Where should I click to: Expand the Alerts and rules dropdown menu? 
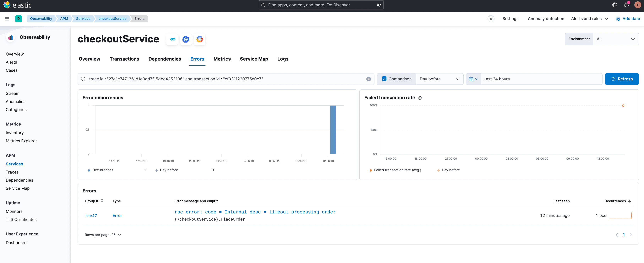(589, 19)
